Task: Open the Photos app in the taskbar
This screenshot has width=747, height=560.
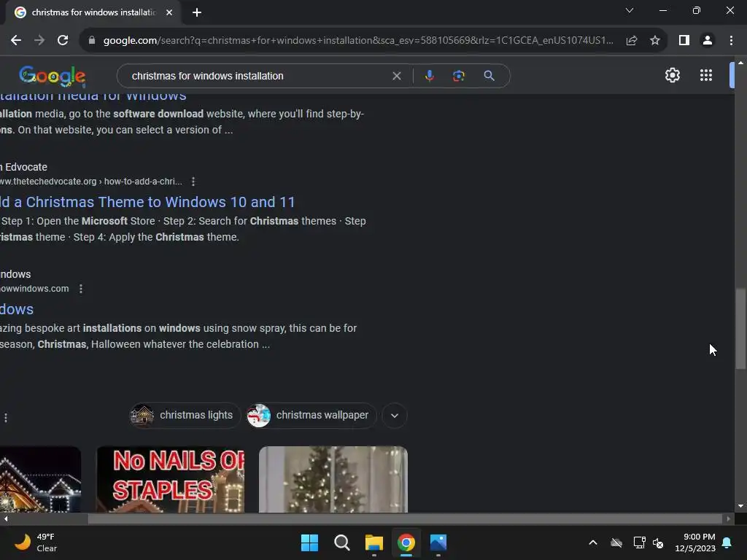Action: tap(438, 542)
